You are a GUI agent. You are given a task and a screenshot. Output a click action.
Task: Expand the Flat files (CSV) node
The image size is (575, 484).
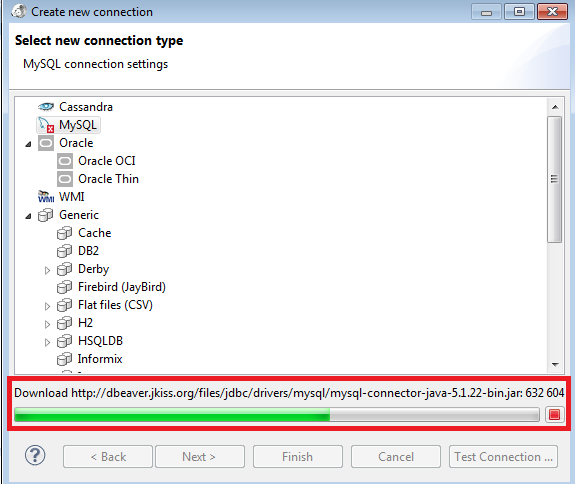coord(47,306)
